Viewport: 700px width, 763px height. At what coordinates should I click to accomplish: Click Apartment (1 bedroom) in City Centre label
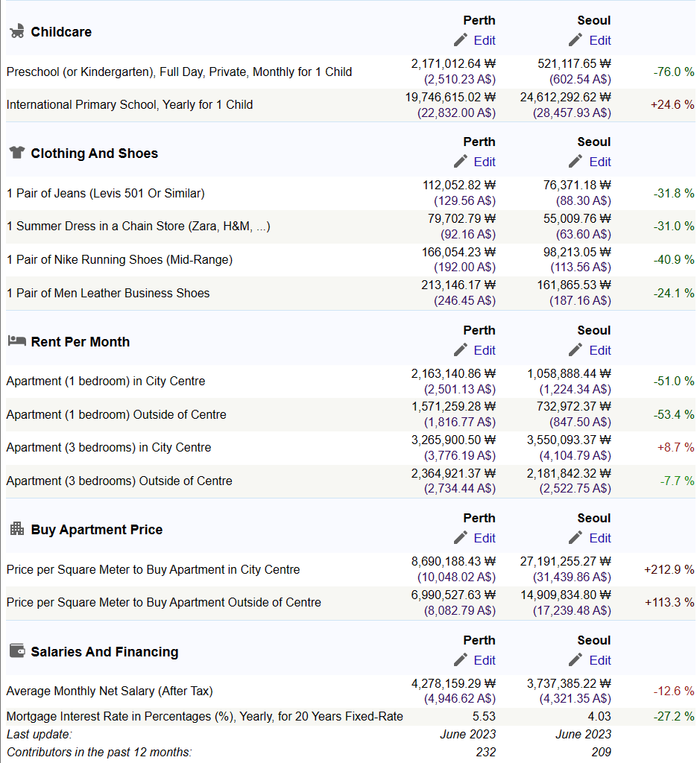click(106, 381)
